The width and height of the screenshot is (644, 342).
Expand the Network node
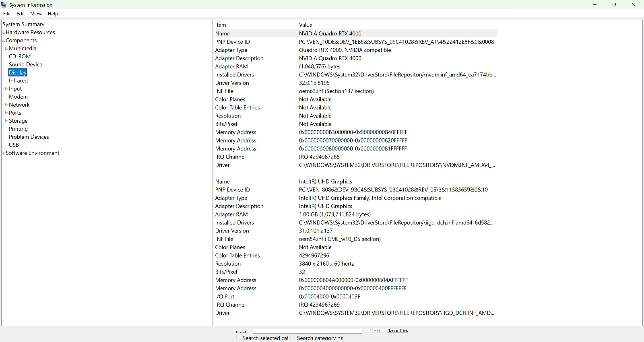coord(7,105)
